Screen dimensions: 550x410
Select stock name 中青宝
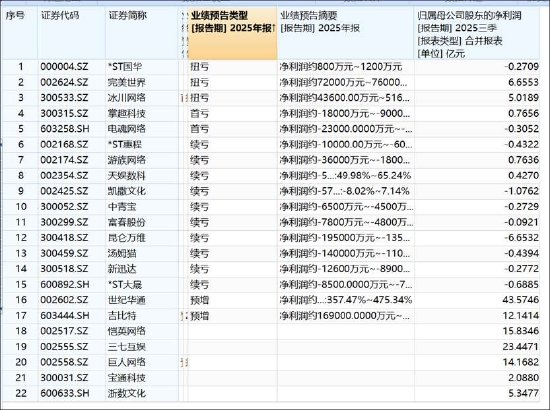point(122,207)
